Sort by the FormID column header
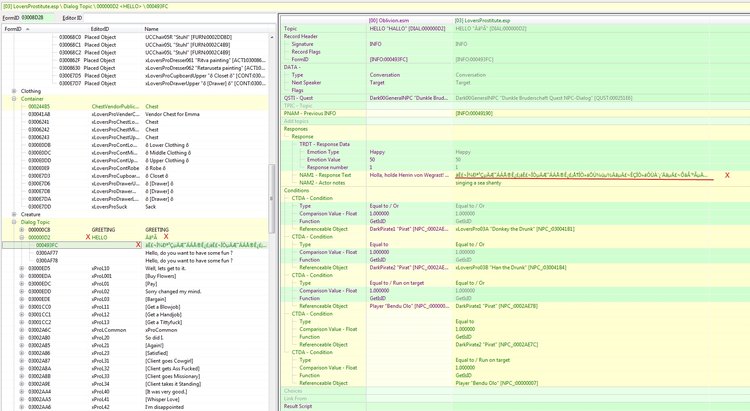Image resolution: width=750 pixels, height=411 pixels. pyautogui.click(x=45, y=29)
